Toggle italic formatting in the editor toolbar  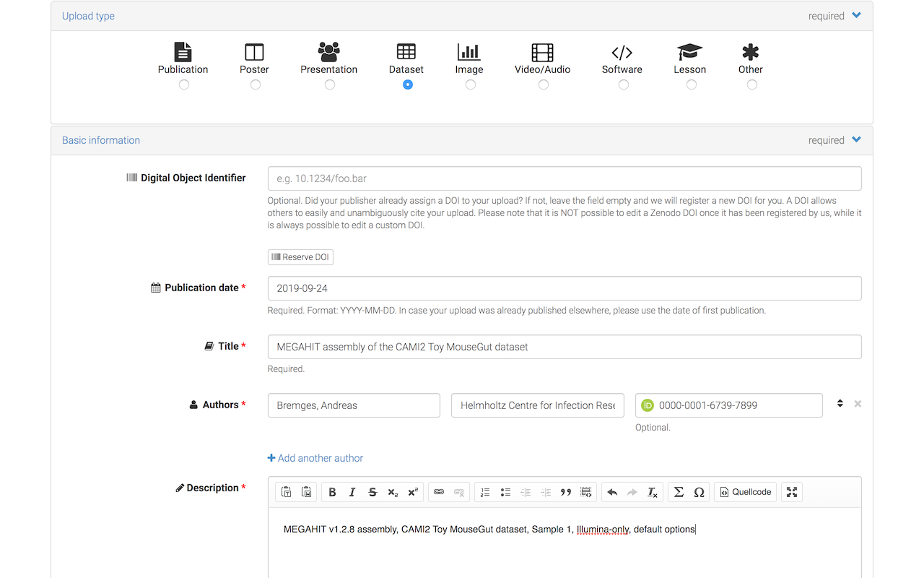[352, 492]
